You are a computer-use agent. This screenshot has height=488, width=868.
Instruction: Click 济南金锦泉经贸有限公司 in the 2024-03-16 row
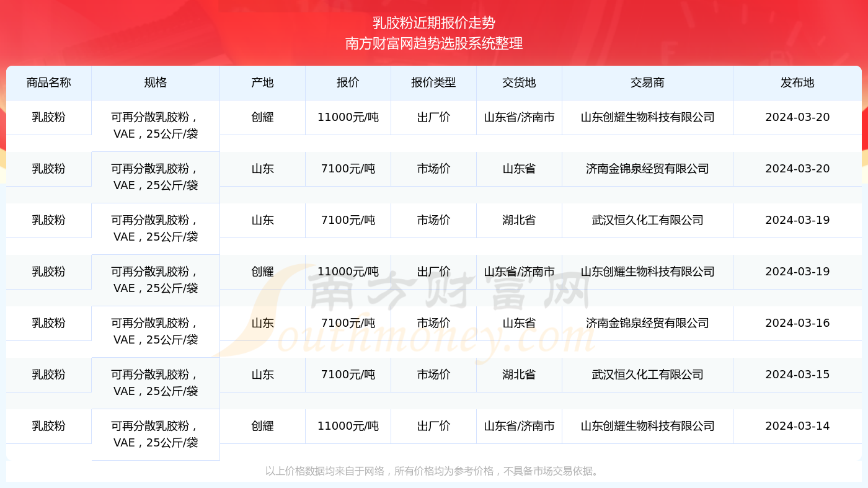tap(647, 323)
